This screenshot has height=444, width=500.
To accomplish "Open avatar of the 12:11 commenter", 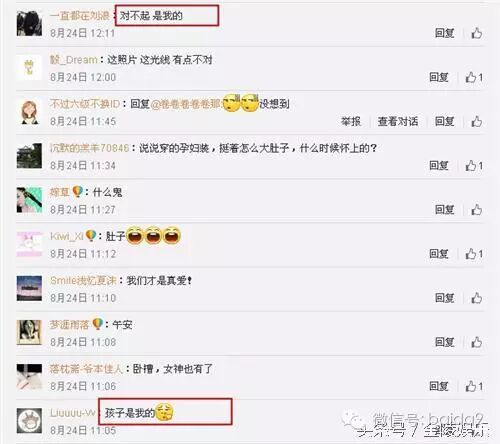I will 29,23.
